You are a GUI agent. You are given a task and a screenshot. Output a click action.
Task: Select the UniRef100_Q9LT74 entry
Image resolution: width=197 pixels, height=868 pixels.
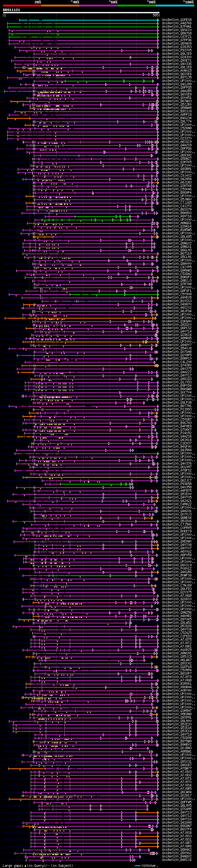coord(177,121)
